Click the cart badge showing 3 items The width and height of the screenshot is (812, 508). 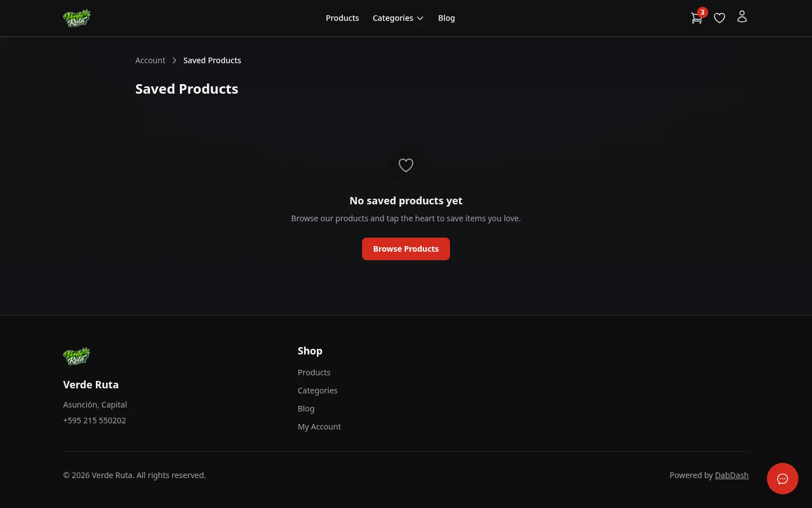703,12
